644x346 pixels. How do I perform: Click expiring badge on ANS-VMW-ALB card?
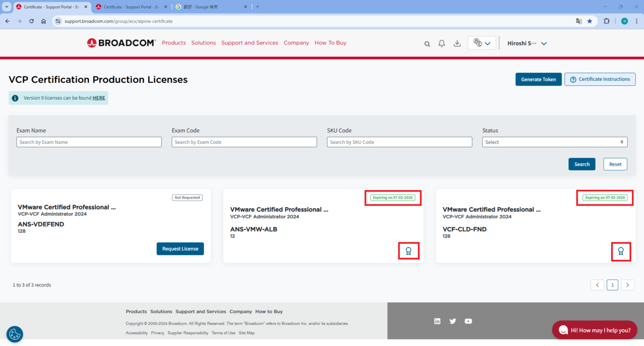click(x=393, y=197)
